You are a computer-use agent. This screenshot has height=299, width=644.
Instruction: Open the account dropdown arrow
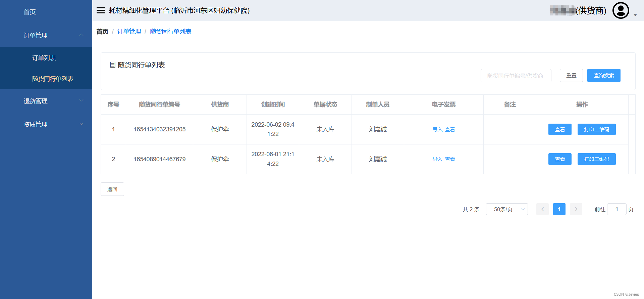coord(635,15)
